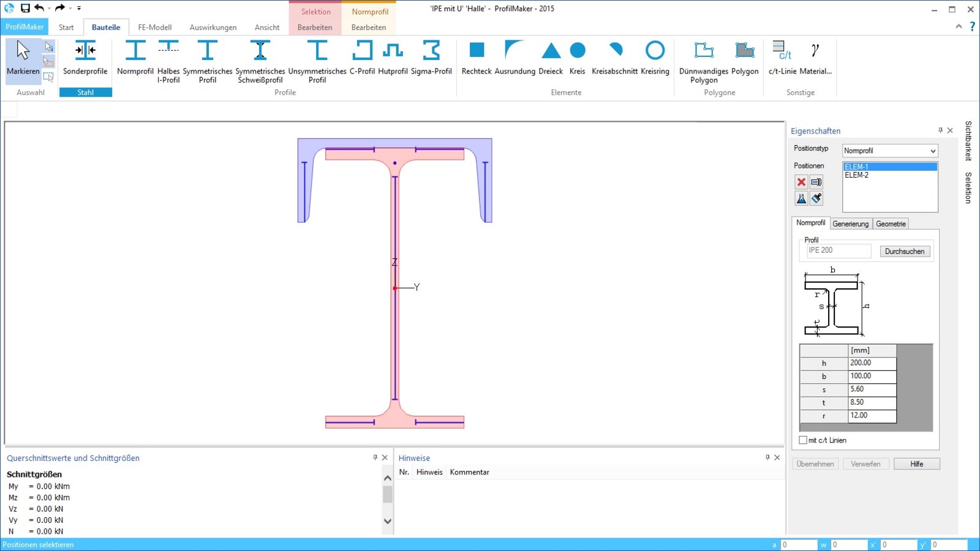Open the Selektion side tab
The width and height of the screenshot is (980, 551).
[968, 187]
